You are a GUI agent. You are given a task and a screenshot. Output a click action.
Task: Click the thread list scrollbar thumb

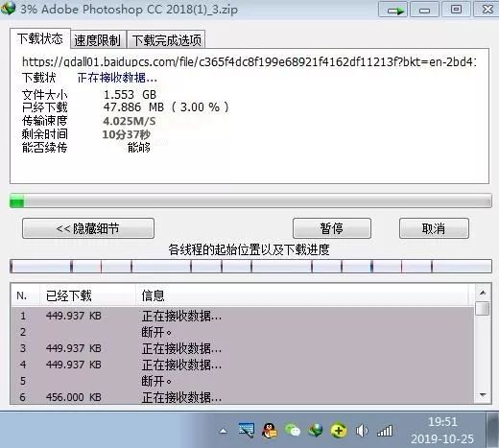point(483,309)
